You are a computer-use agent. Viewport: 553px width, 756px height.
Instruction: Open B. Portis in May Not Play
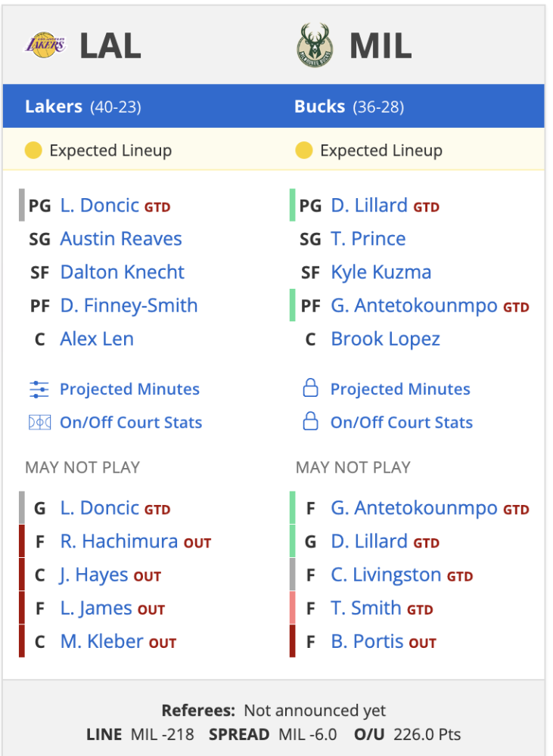[367, 642]
